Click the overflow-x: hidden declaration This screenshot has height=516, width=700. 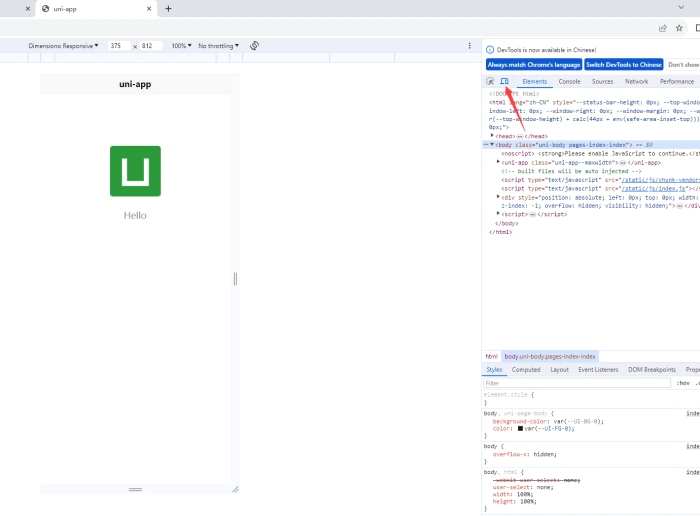click(x=525, y=454)
